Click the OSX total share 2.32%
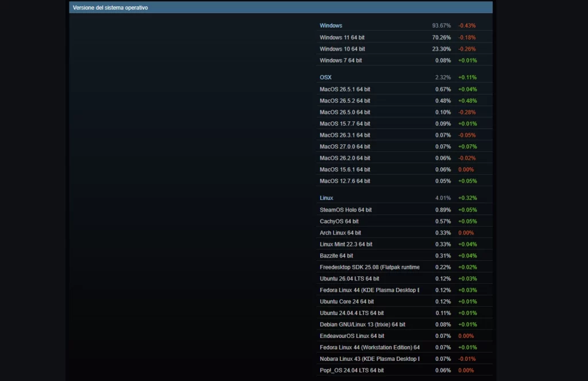Screen dimensions: 588x381 tap(443, 78)
